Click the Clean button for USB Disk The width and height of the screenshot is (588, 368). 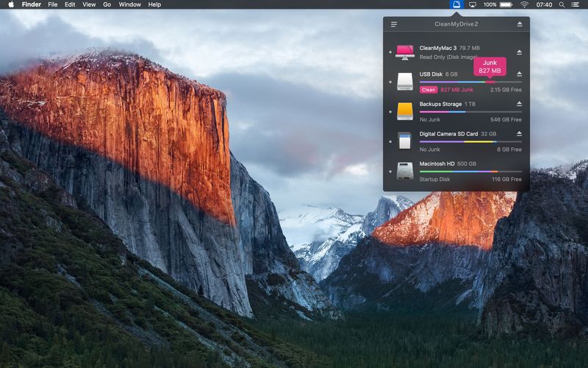coord(429,90)
